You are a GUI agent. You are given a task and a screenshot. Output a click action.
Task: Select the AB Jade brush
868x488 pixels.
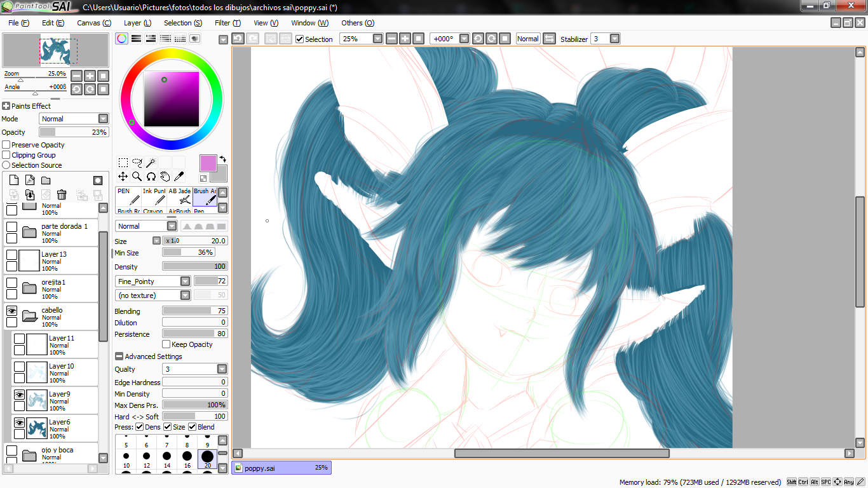180,196
